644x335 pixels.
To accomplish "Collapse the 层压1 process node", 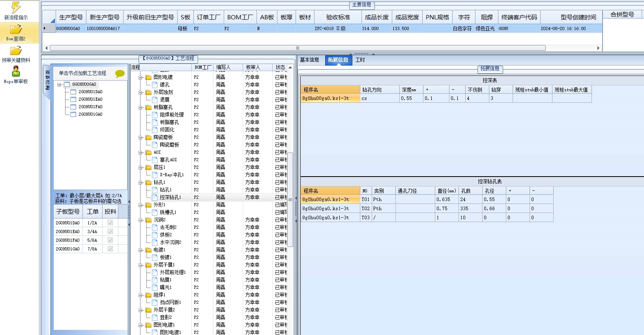I will [x=140, y=167].
